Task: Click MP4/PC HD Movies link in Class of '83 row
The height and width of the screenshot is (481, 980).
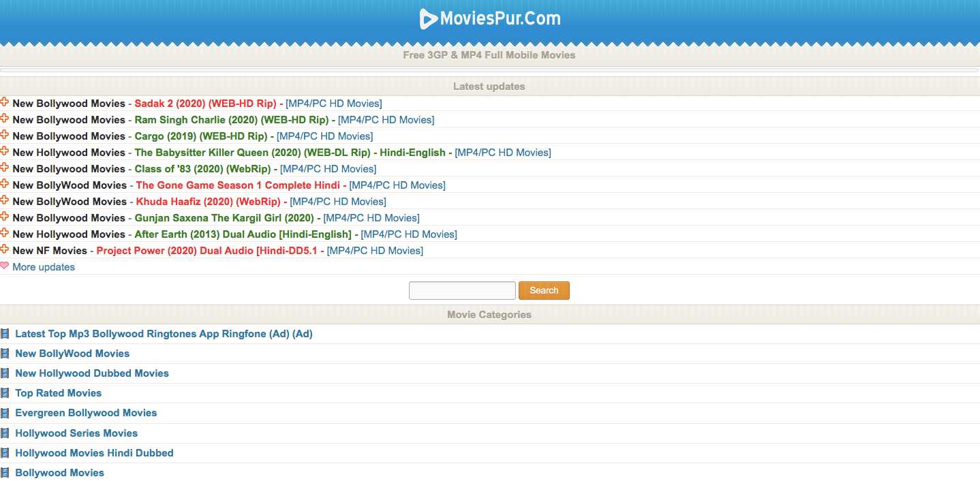Action: pyautogui.click(x=328, y=169)
